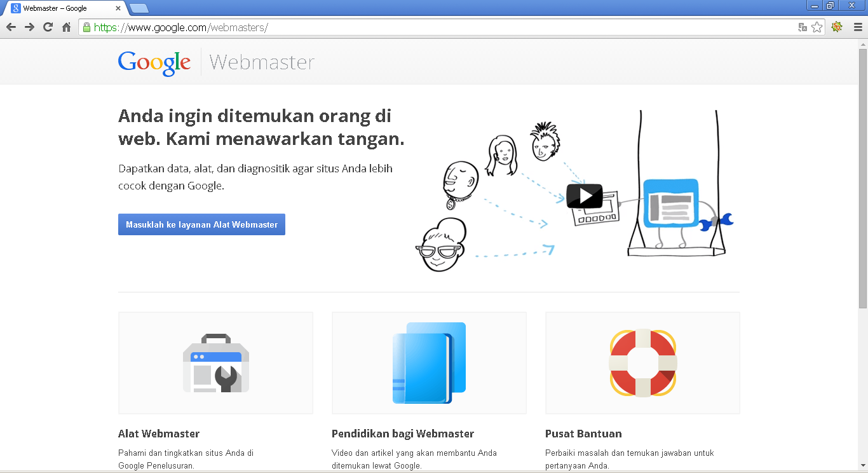Open the browser home page
Screen dimensions: 868x473
pos(66,27)
